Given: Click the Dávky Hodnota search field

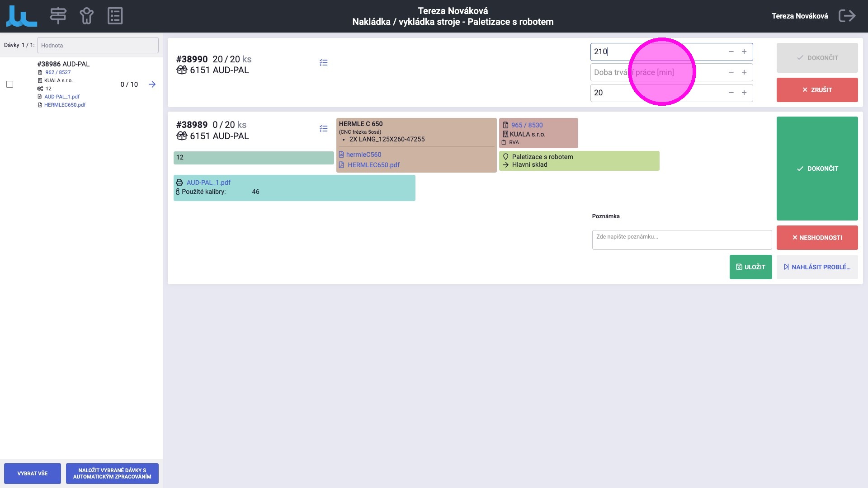Looking at the screenshot, I should (98, 45).
